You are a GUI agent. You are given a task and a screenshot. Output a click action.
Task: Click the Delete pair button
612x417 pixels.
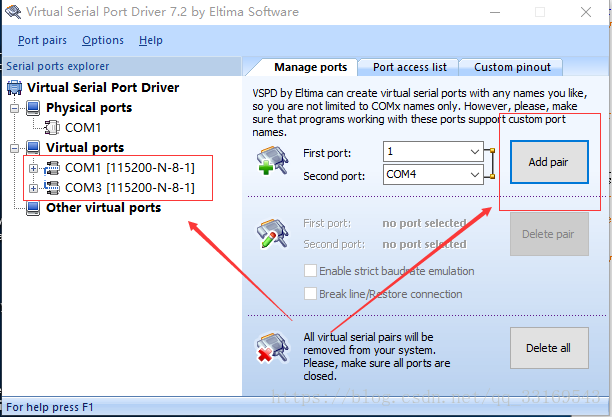tap(549, 234)
